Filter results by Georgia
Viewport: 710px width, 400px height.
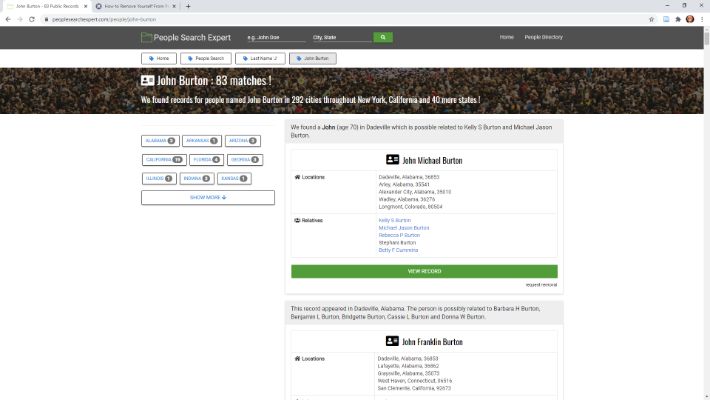point(245,160)
